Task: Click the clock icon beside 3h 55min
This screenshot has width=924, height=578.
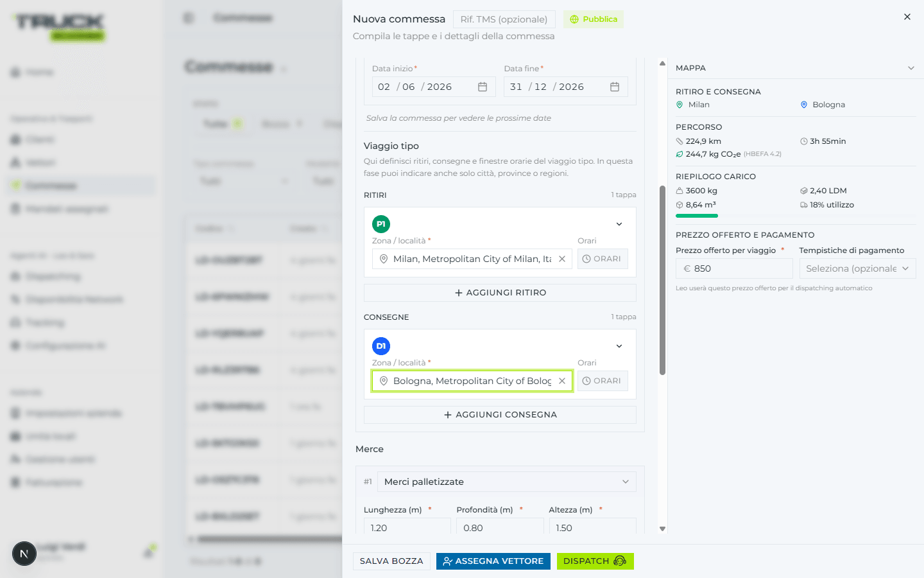Action: pos(804,141)
